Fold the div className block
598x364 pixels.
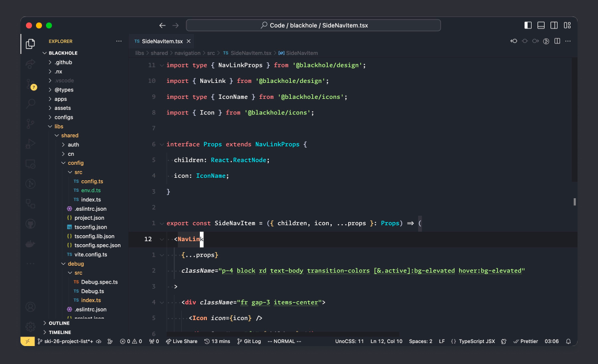[x=162, y=303]
